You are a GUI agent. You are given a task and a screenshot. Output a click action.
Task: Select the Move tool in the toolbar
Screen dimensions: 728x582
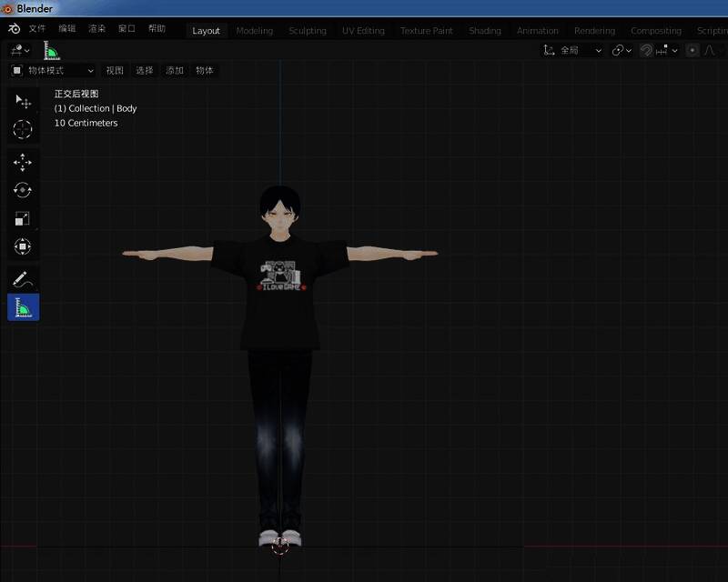23,163
